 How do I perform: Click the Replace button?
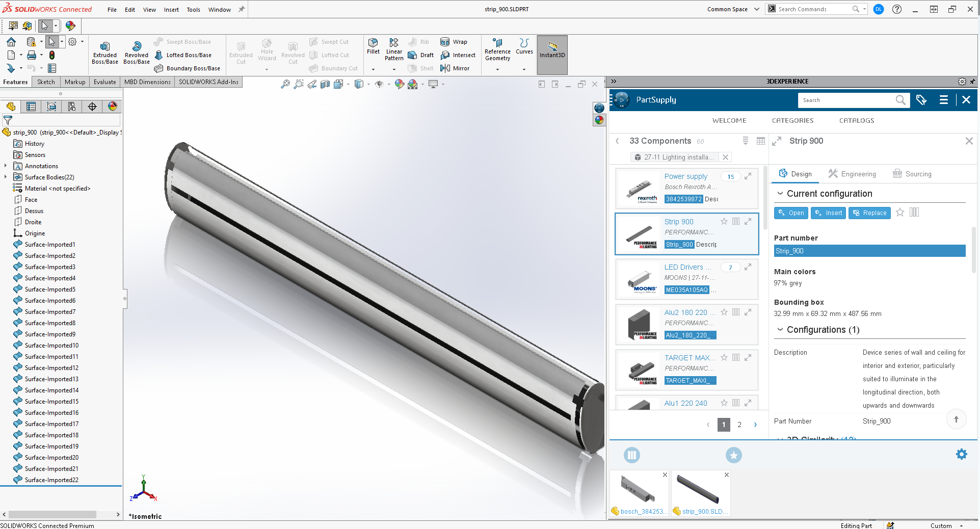click(x=869, y=213)
